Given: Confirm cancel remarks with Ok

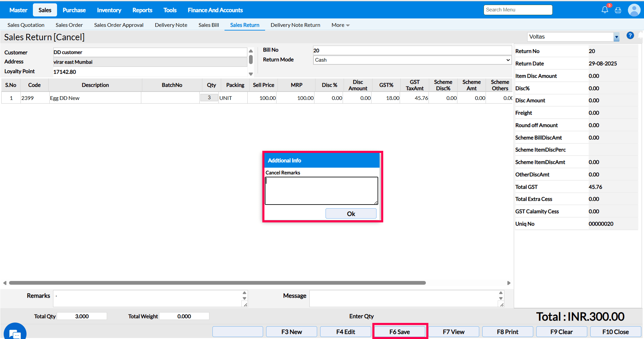Looking at the screenshot, I should tap(351, 214).
